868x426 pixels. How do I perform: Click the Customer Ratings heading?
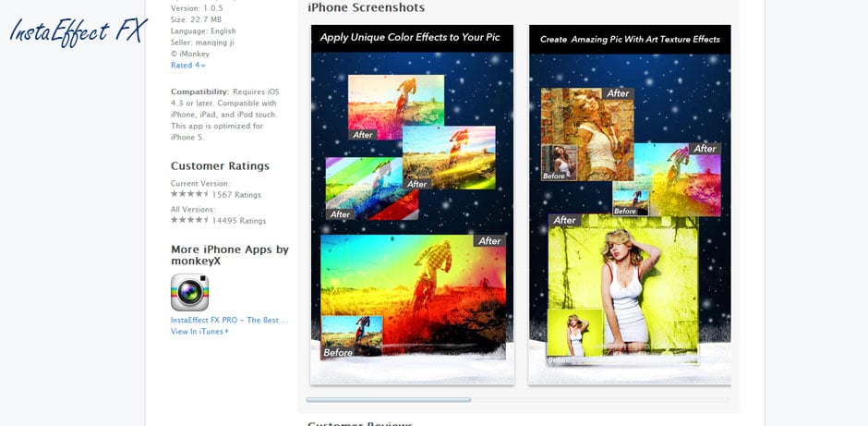pos(220,166)
